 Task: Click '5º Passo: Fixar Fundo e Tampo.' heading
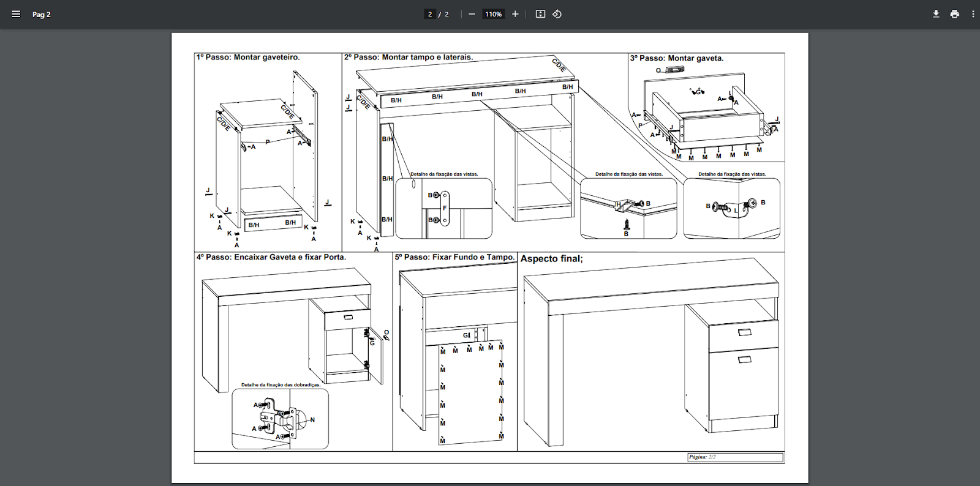pos(455,257)
